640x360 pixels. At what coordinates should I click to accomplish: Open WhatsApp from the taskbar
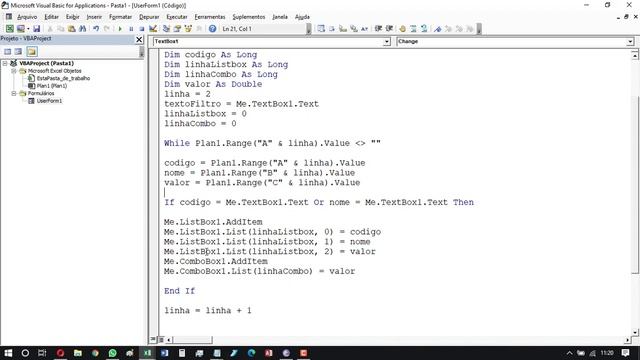click(x=112, y=353)
